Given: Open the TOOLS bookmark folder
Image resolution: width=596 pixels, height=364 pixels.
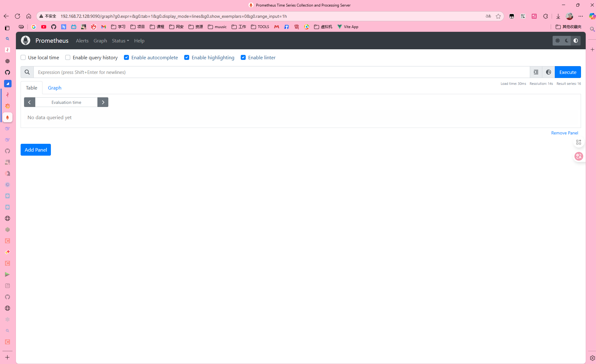Looking at the screenshot, I should [x=260, y=27].
